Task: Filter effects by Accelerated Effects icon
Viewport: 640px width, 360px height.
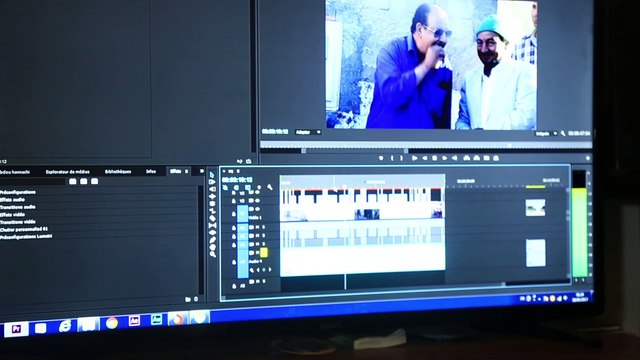Action: click(73, 181)
